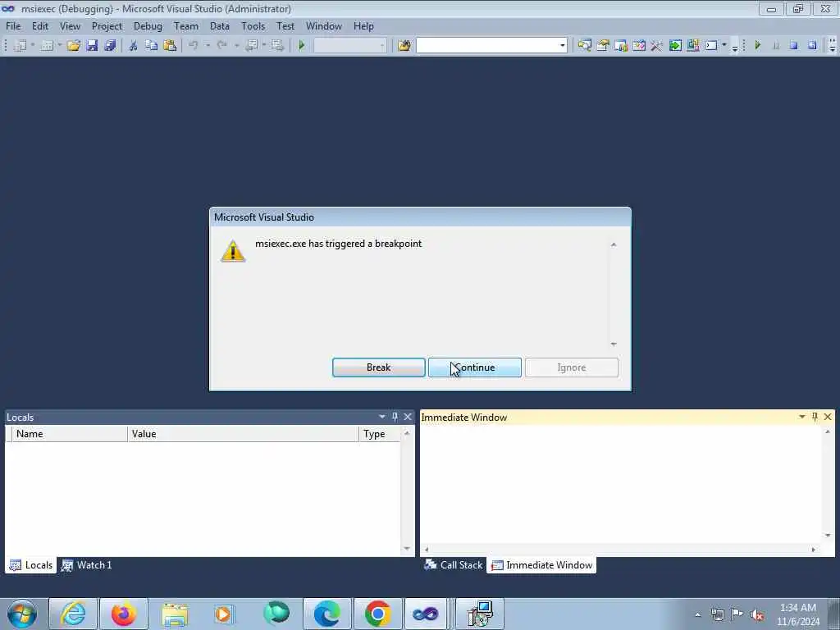
Task: Click the Type column header in Locals
Action: coord(379,434)
